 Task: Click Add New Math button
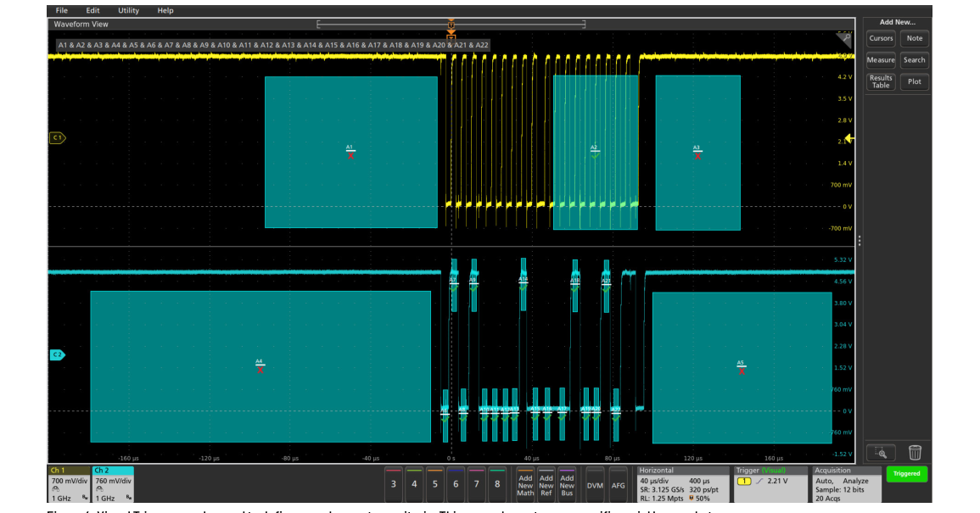click(525, 484)
